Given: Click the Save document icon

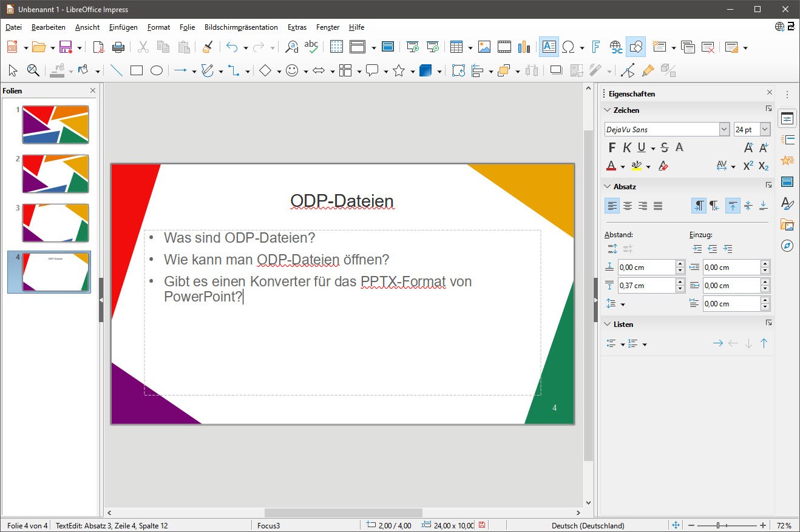Looking at the screenshot, I should click(65, 47).
